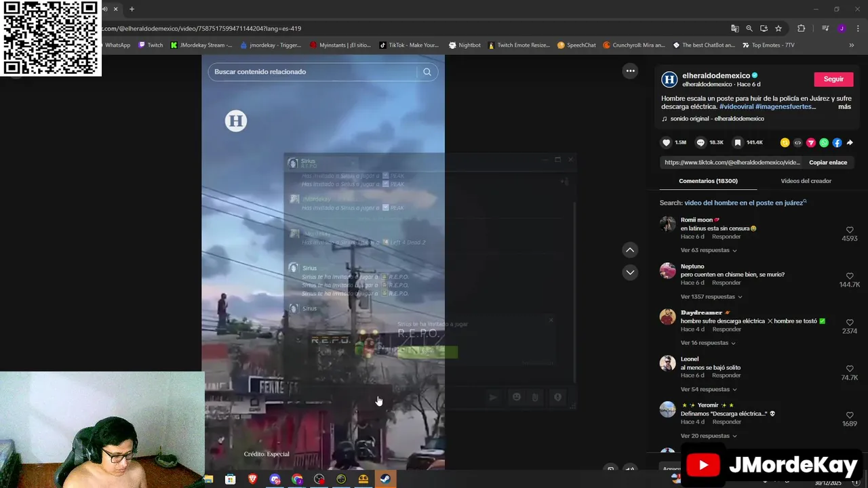Expand the description with 'más'
Image resolution: width=868 pixels, height=488 pixels.
tap(844, 107)
